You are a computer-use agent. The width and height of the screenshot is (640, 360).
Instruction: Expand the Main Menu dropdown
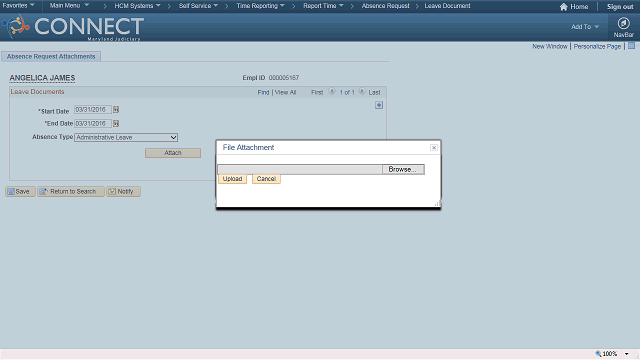coord(69,6)
